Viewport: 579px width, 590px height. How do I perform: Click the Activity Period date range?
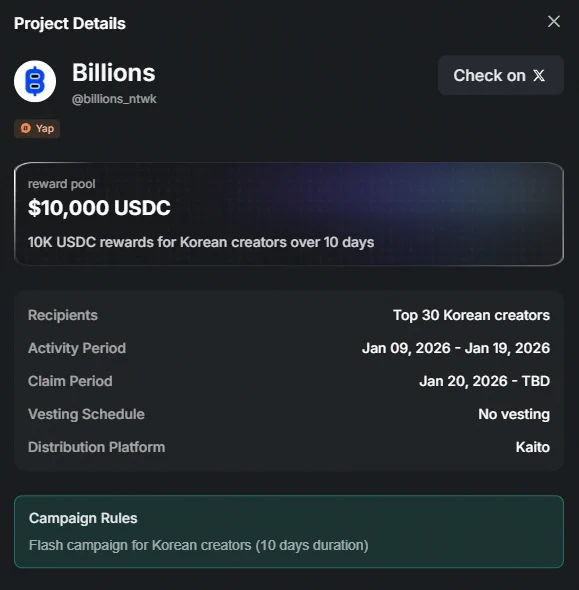click(x=456, y=348)
